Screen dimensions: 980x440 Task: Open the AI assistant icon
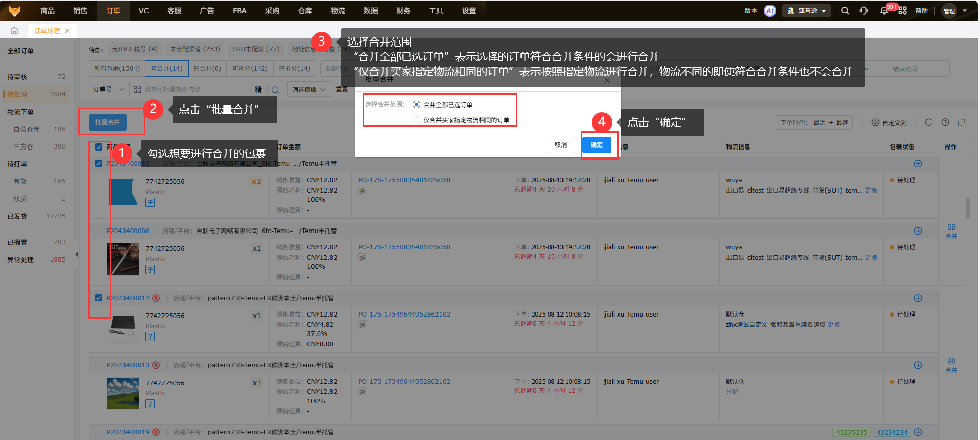click(x=769, y=11)
